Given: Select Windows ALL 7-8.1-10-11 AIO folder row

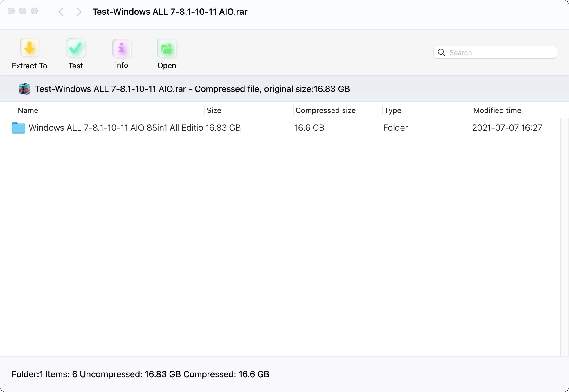Looking at the screenshot, I should pos(116,128).
